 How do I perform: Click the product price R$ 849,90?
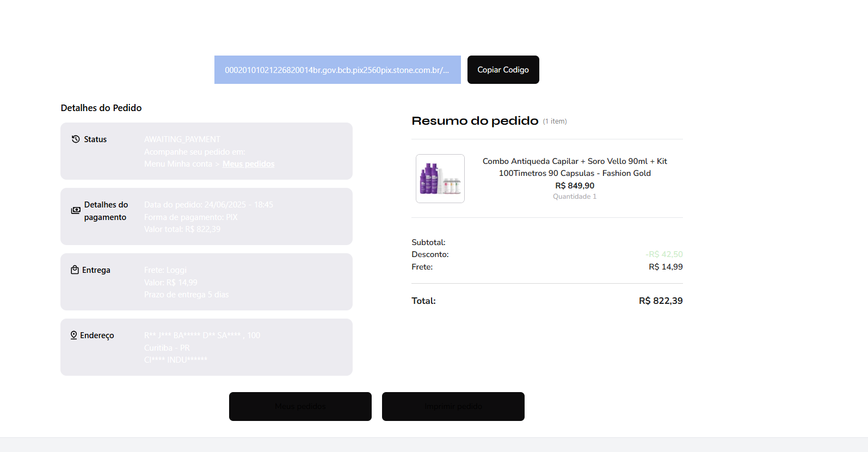[x=575, y=186]
